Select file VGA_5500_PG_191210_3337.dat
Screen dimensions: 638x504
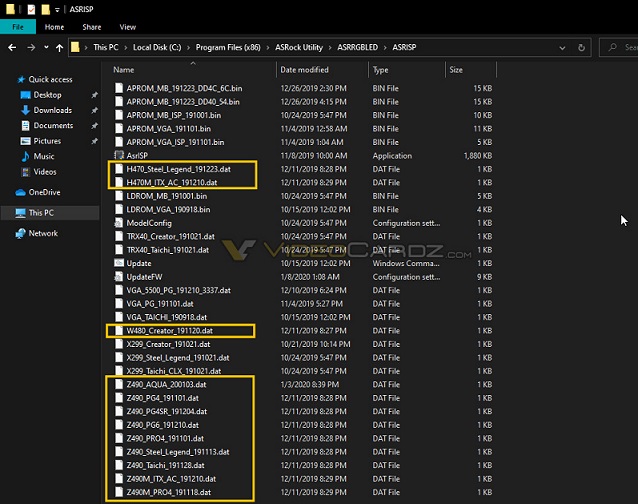[x=179, y=290]
